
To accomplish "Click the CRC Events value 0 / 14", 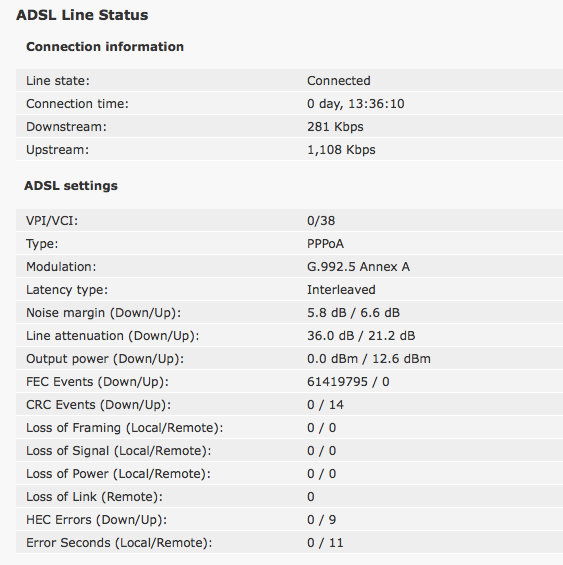I will click(x=325, y=405).
